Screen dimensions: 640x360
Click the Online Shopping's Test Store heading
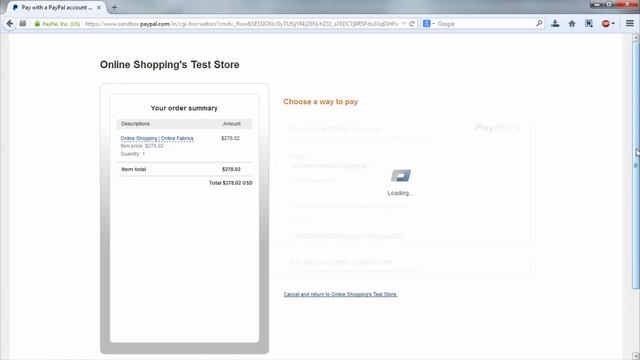coord(170,64)
